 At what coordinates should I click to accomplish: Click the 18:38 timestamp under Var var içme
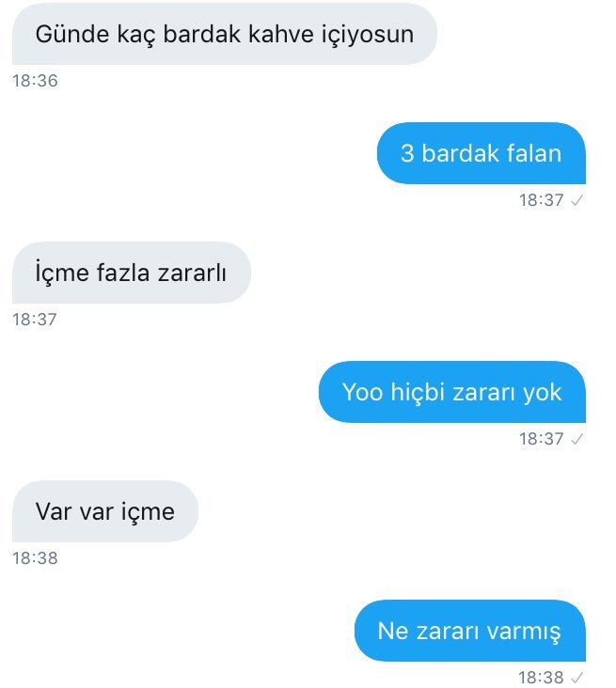35,558
